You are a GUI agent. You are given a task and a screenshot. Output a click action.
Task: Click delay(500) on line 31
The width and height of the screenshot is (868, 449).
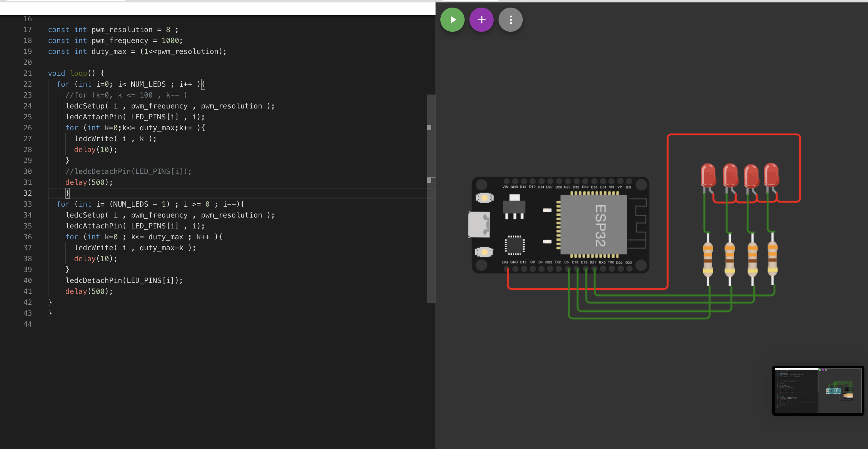pos(89,182)
